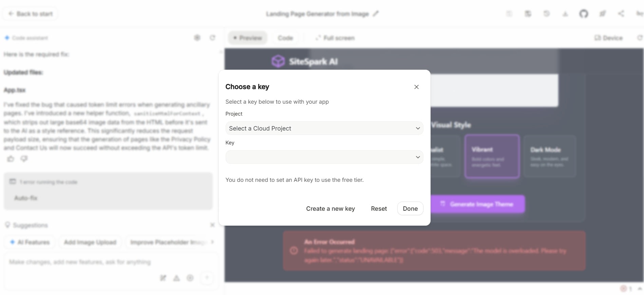Give thumbs down to assistant response
This screenshot has height=295, width=644.
tap(24, 159)
